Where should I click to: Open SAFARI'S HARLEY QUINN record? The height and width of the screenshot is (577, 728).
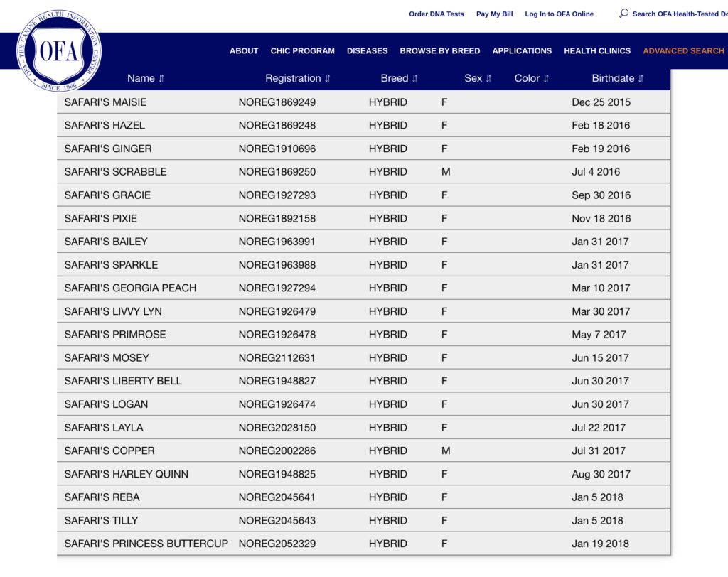point(127,474)
